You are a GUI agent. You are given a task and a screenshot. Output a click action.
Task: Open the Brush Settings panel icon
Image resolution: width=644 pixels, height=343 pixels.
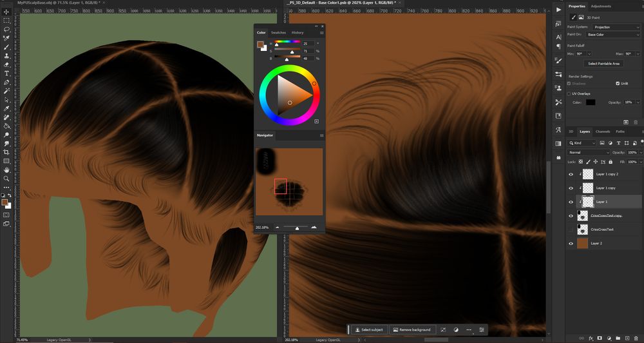click(x=558, y=61)
